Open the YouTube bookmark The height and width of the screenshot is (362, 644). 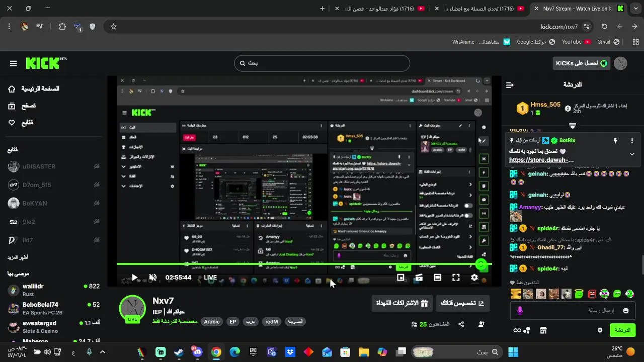click(x=576, y=42)
